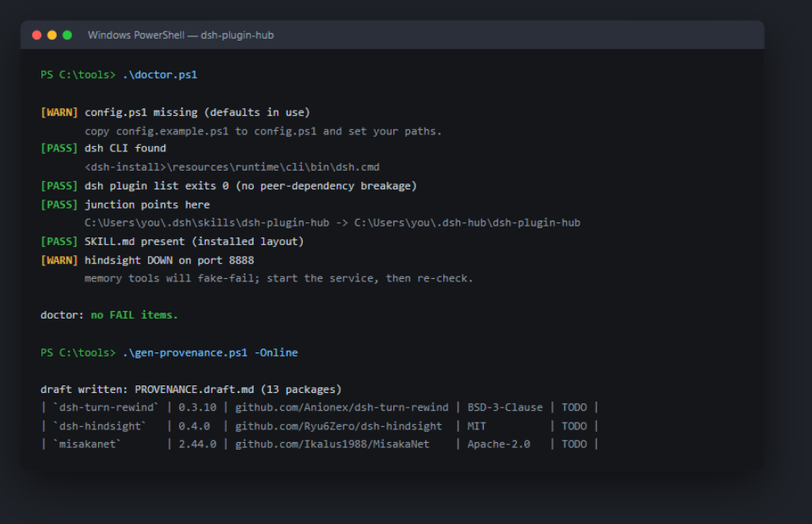812x524 pixels.
Task: Click the TODO cell in dsh-turn-rewind row
Action: 574,407
